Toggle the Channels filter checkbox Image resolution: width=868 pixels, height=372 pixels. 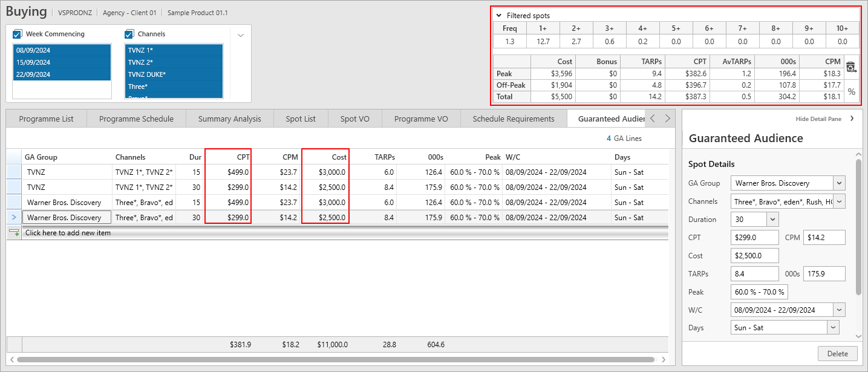pos(129,34)
